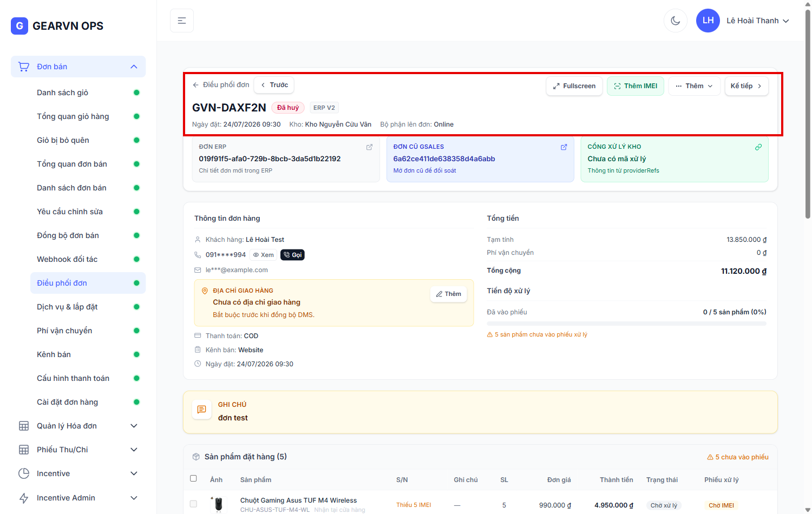Click the Thêm IMEI button

pyautogui.click(x=636, y=86)
